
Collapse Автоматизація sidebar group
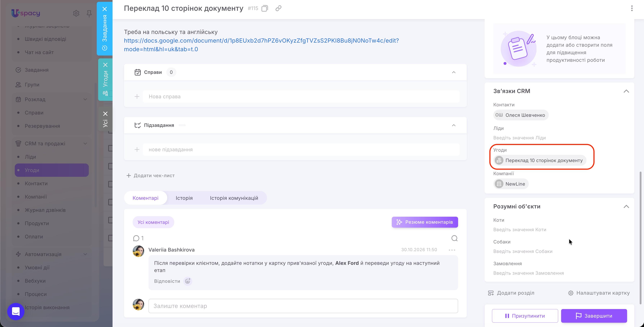click(x=85, y=254)
